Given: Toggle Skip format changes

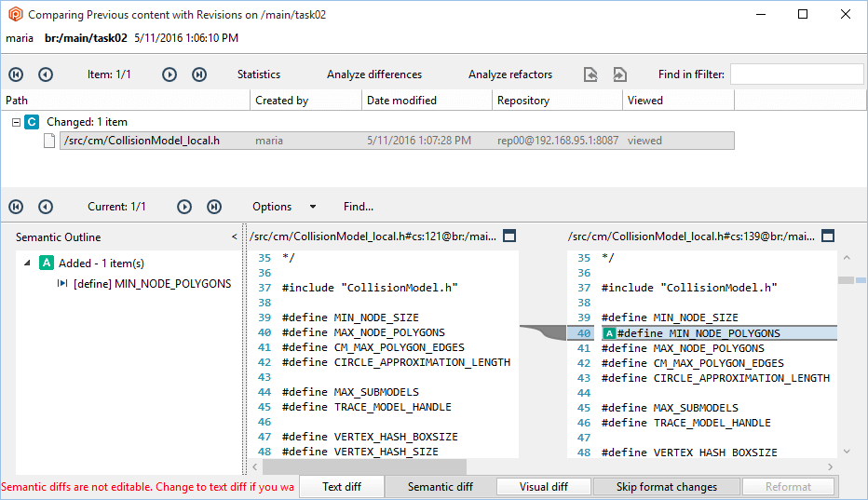Looking at the screenshot, I should point(667,487).
